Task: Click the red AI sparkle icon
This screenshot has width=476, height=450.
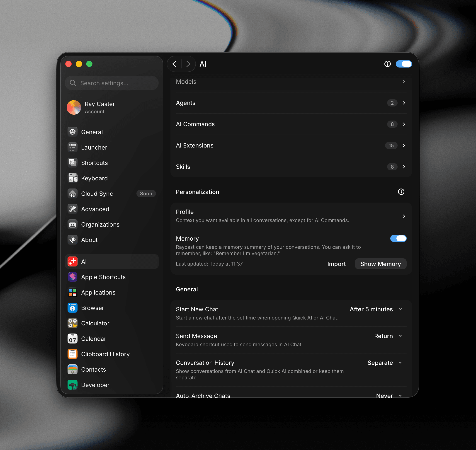Action: 73,261
